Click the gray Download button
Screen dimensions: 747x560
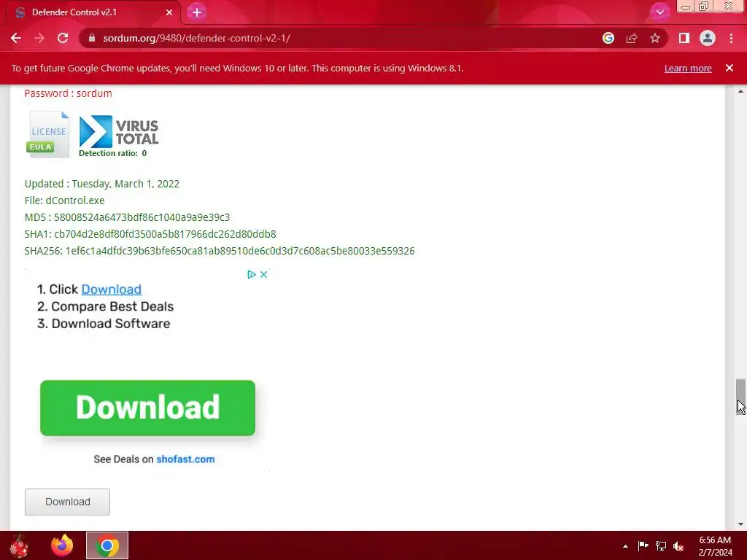[67, 502]
